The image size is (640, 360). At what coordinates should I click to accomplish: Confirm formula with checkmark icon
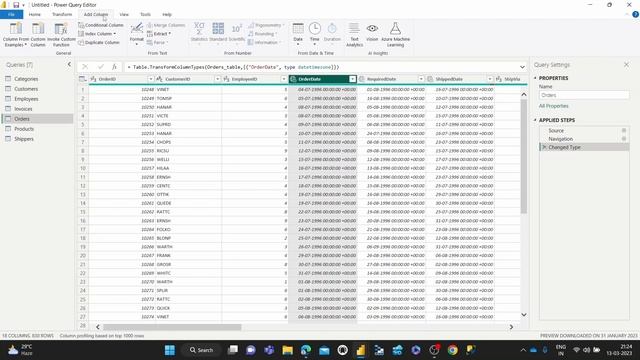100,67
